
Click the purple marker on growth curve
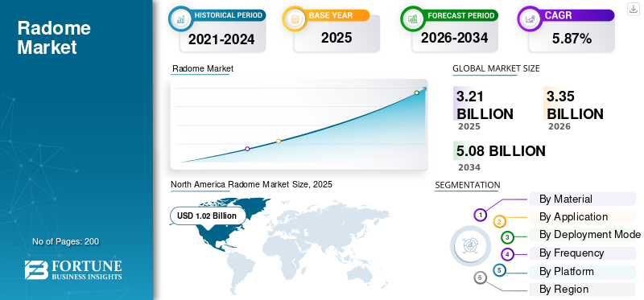tap(247, 149)
